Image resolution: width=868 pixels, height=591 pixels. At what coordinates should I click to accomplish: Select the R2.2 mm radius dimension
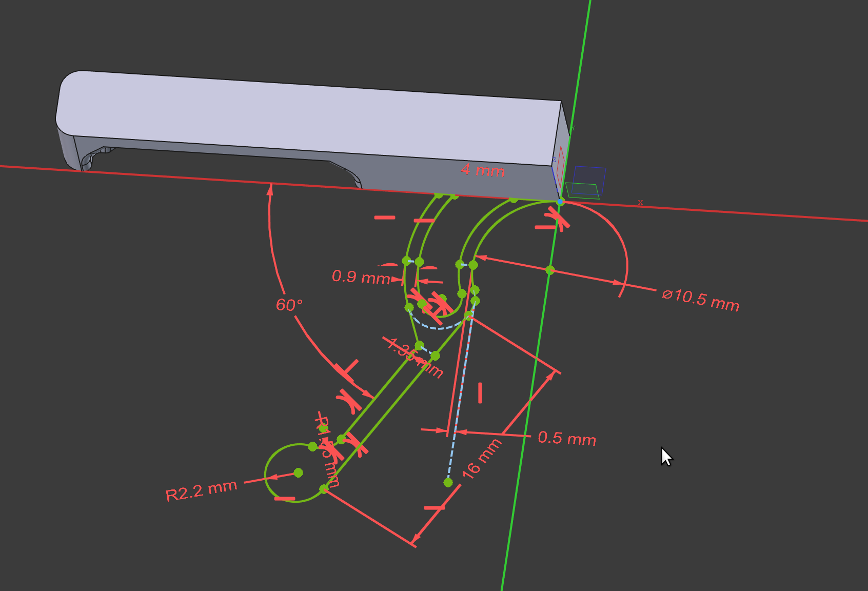click(201, 490)
